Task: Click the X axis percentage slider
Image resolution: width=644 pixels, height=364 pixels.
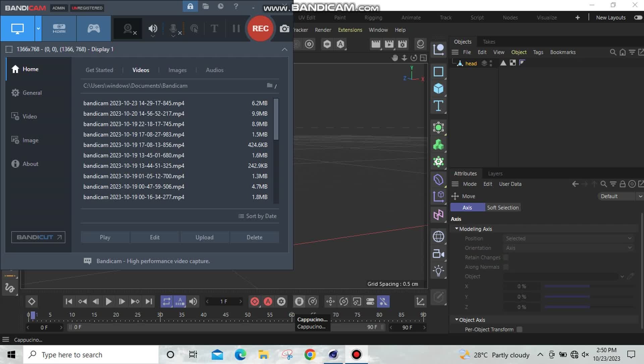Action: tap(567, 286)
